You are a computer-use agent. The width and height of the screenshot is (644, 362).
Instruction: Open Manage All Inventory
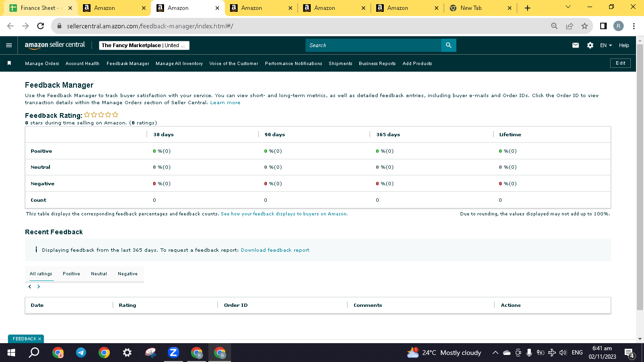pos(179,64)
